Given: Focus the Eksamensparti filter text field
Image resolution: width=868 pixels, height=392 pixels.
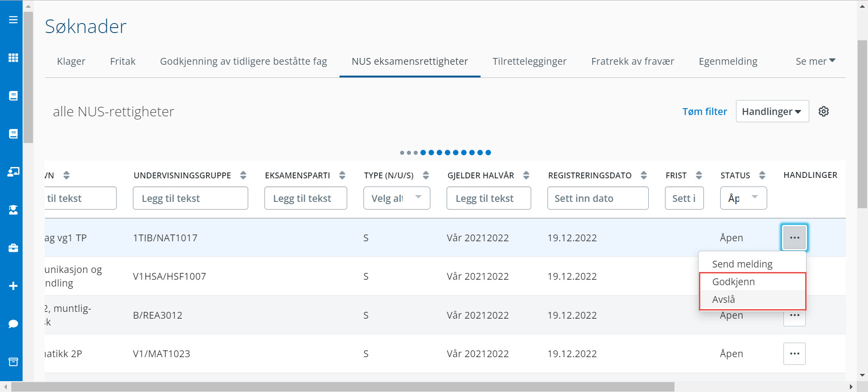Looking at the screenshot, I should click(306, 198).
